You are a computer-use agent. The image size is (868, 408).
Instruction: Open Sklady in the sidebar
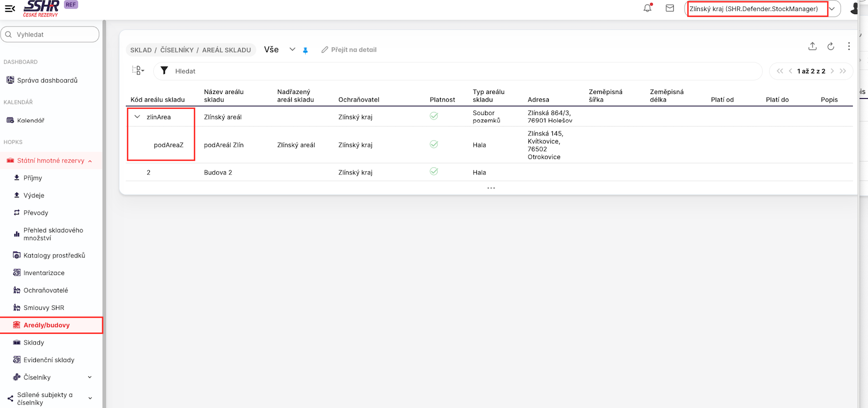click(34, 342)
